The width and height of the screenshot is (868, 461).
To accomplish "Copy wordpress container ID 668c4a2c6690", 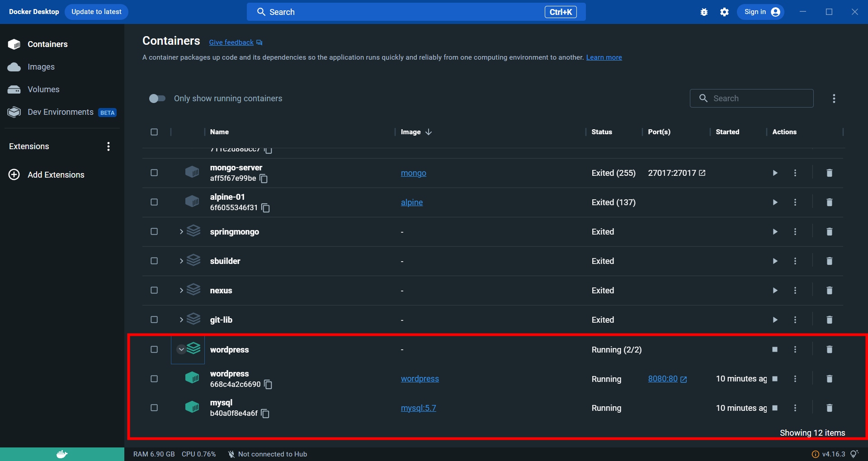I will 268,384.
